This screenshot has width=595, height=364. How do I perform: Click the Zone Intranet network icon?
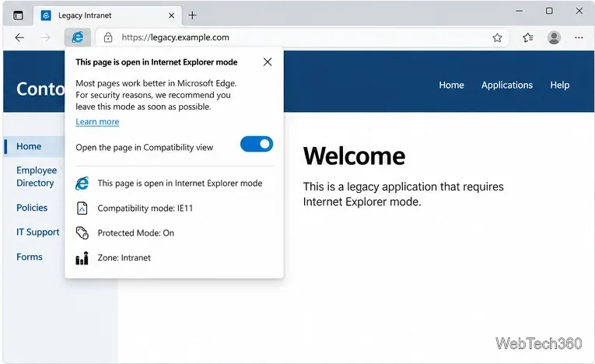82,258
